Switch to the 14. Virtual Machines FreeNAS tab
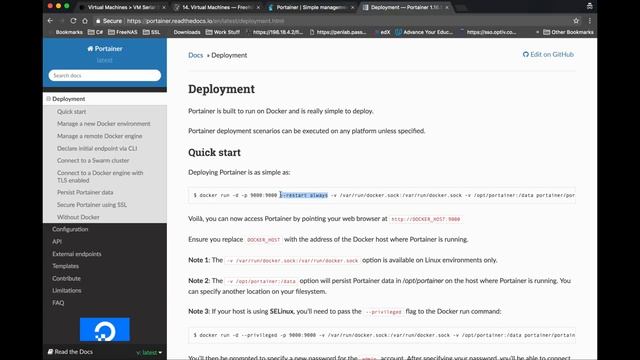Screen dimensions: 640x360 click(x=216, y=7)
